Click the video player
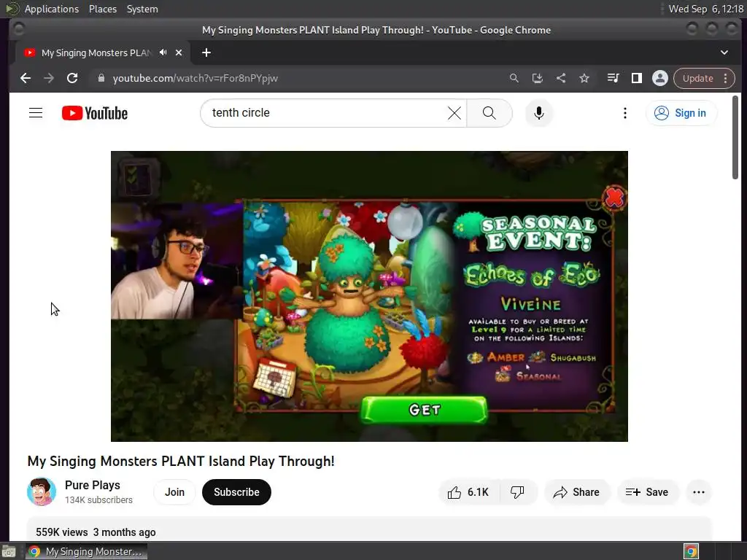Viewport: 747px width, 560px height. click(369, 296)
